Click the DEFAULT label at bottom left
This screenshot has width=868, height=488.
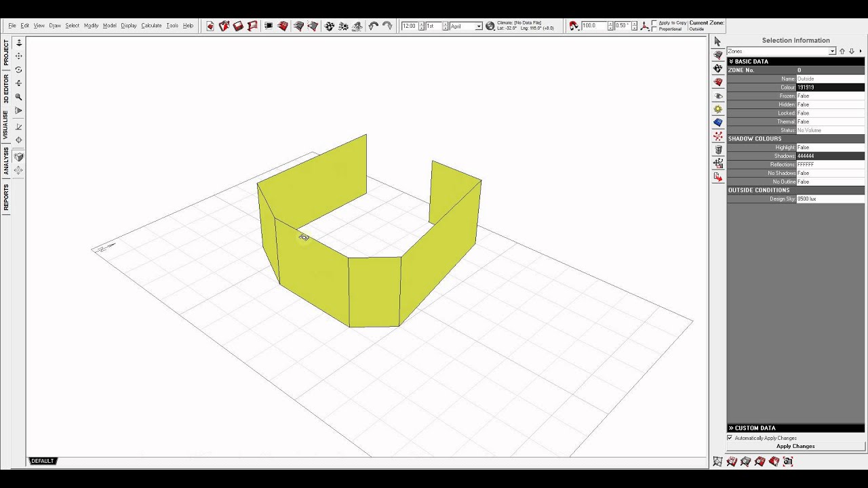point(42,461)
